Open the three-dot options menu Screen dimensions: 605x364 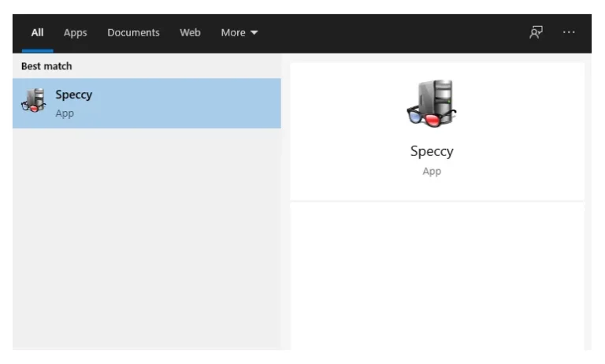click(569, 32)
